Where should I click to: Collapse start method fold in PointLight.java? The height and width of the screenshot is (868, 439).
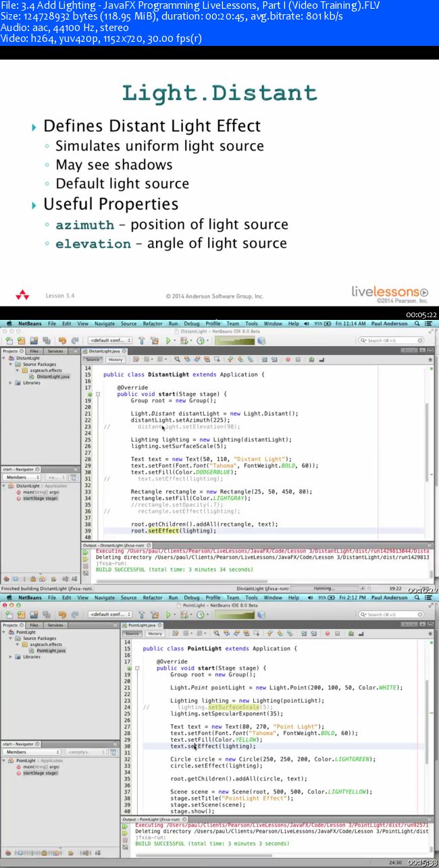[138, 668]
